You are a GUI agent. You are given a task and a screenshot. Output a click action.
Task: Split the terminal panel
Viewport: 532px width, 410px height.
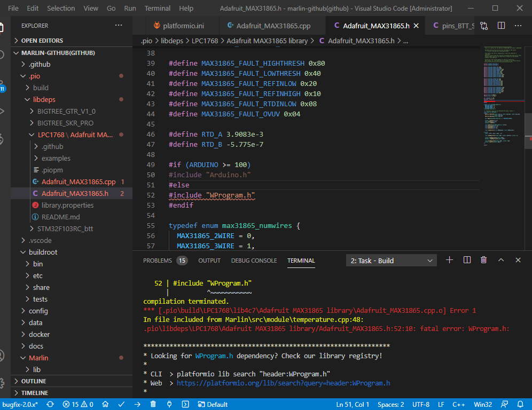[x=467, y=260]
